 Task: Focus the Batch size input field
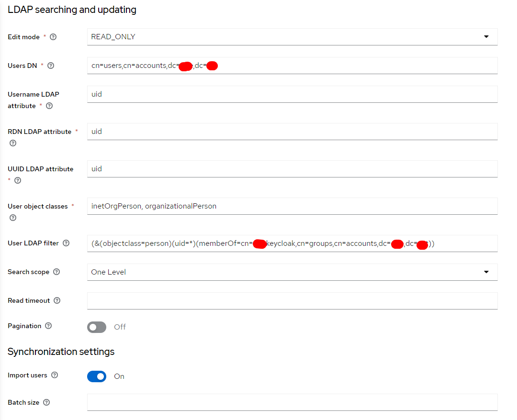(x=292, y=402)
